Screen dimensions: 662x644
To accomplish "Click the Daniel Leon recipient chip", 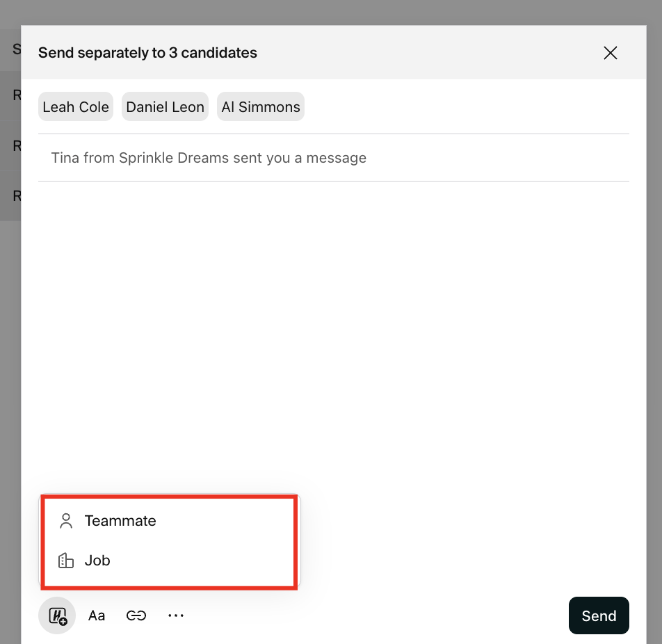I will (165, 107).
